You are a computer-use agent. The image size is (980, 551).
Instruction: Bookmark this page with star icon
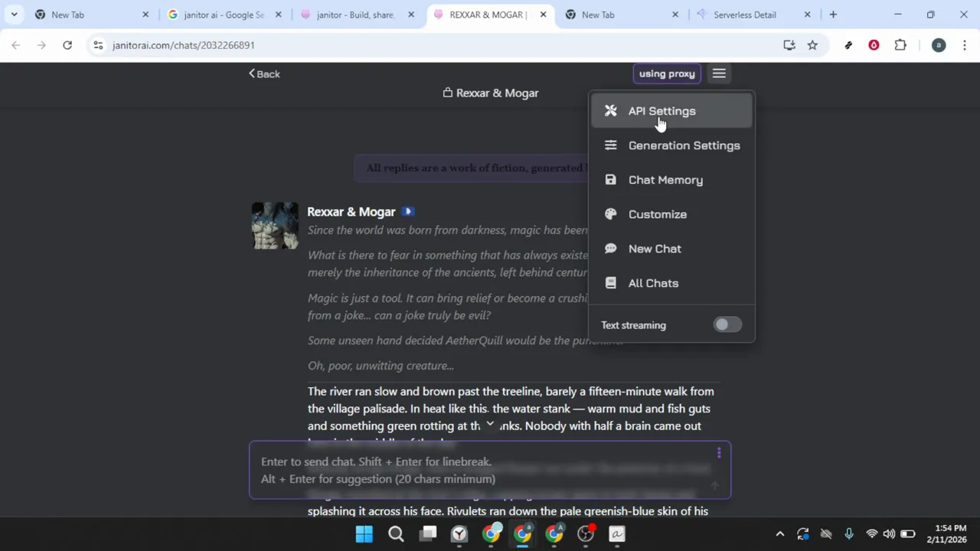(812, 45)
